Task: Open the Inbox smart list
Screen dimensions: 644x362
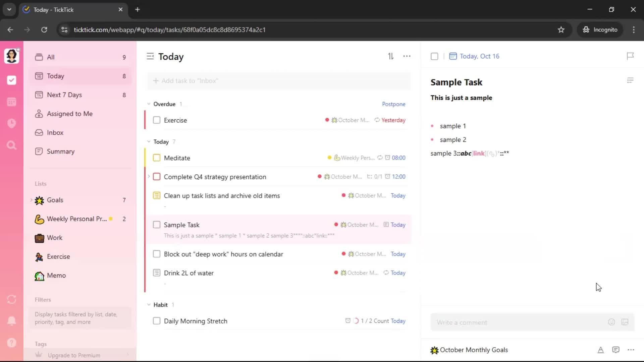Action: pos(55,132)
